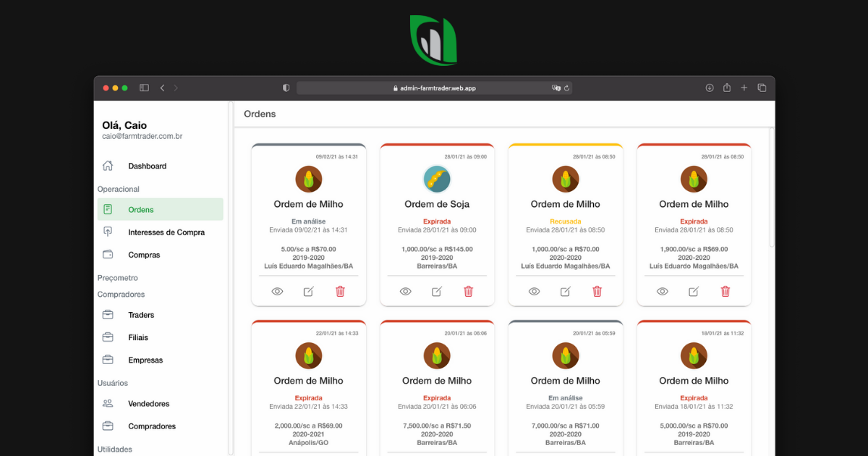Image resolution: width=868 pixels, height=456 pixels.
Task: Edit the Recusada Ordem de Milho order
Action: [x=566, y=291]
